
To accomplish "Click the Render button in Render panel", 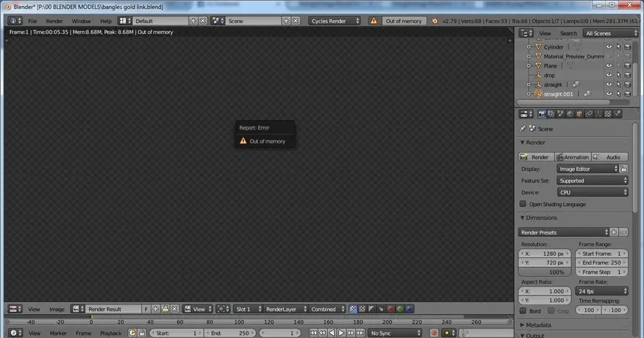I will (536, 157).
